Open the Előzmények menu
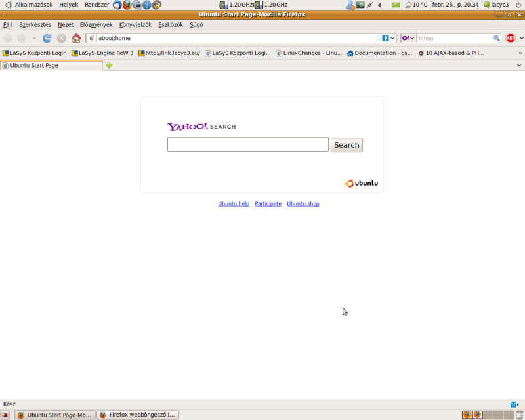This screenshot has height=420, width=525. 96,25
